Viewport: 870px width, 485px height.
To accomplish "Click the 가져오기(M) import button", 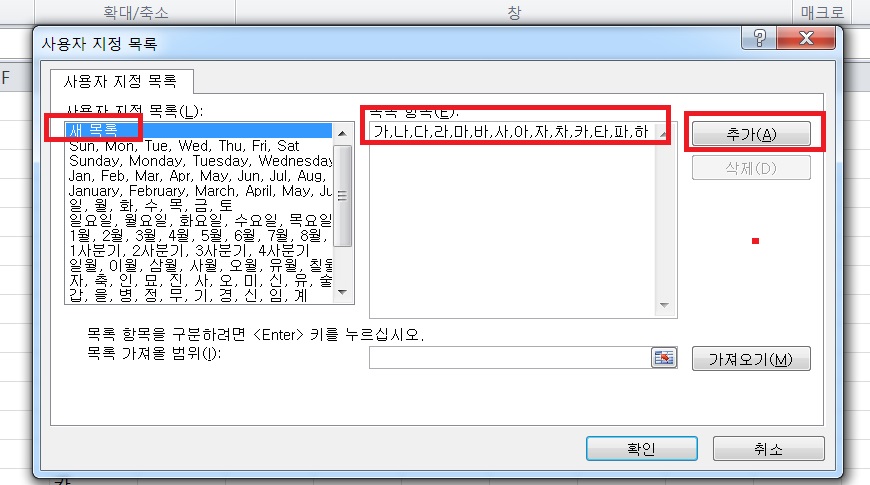I will 750,359.
